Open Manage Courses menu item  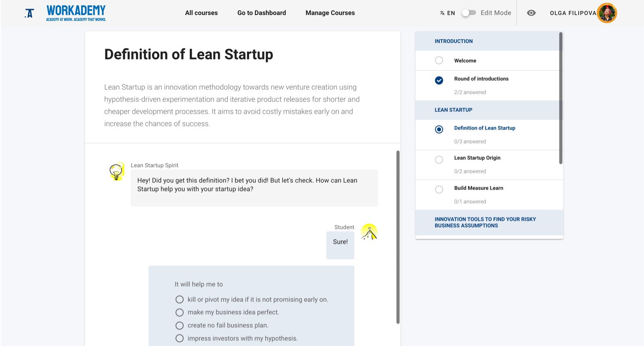(330, 13)
